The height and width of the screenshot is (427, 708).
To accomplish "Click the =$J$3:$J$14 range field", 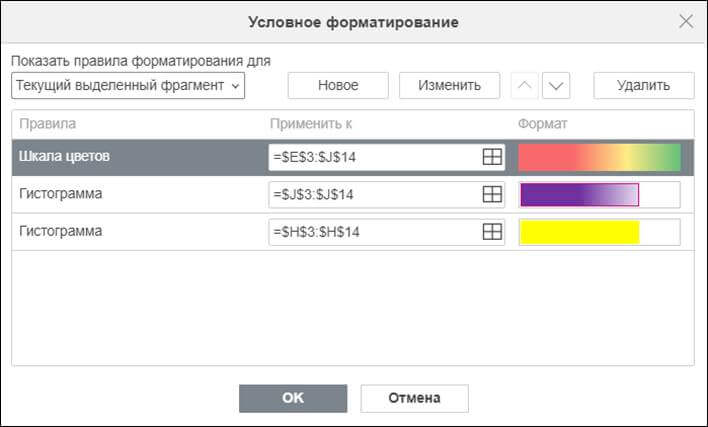I will click(372, 194).
